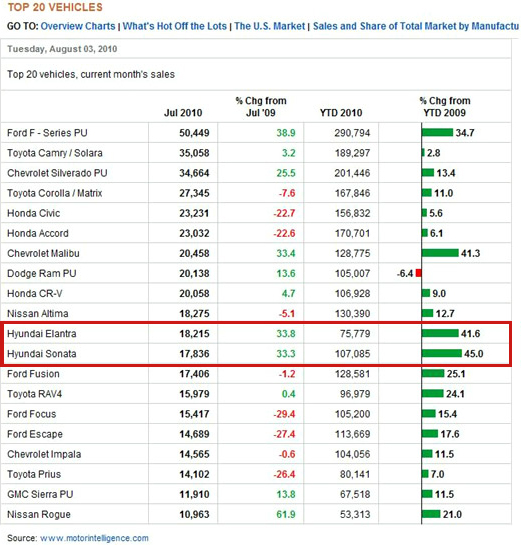Click the Chevrolet Malibu 41.3 green bar
Viewport: 521px width, 545px height.
440,253
